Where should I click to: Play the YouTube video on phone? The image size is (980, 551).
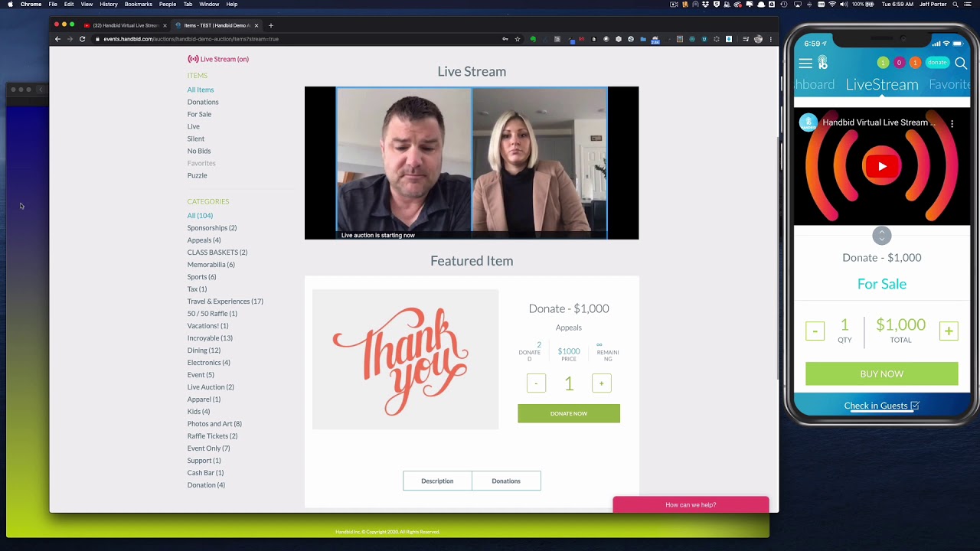[x=882, y=166]
